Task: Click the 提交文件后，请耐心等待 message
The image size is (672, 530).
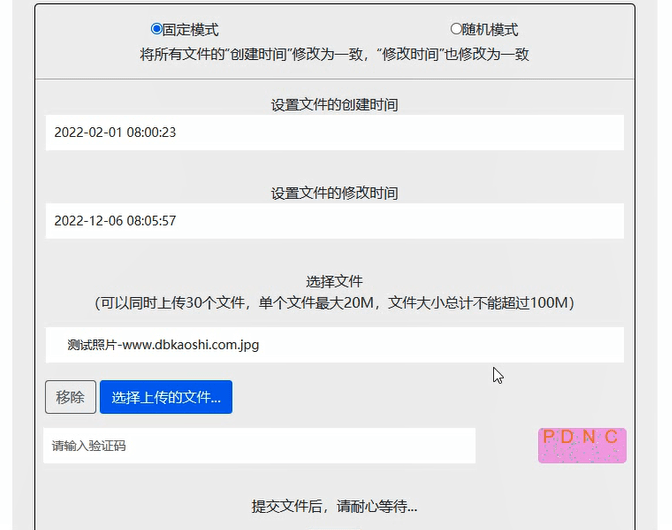Action: click(335, 506)
